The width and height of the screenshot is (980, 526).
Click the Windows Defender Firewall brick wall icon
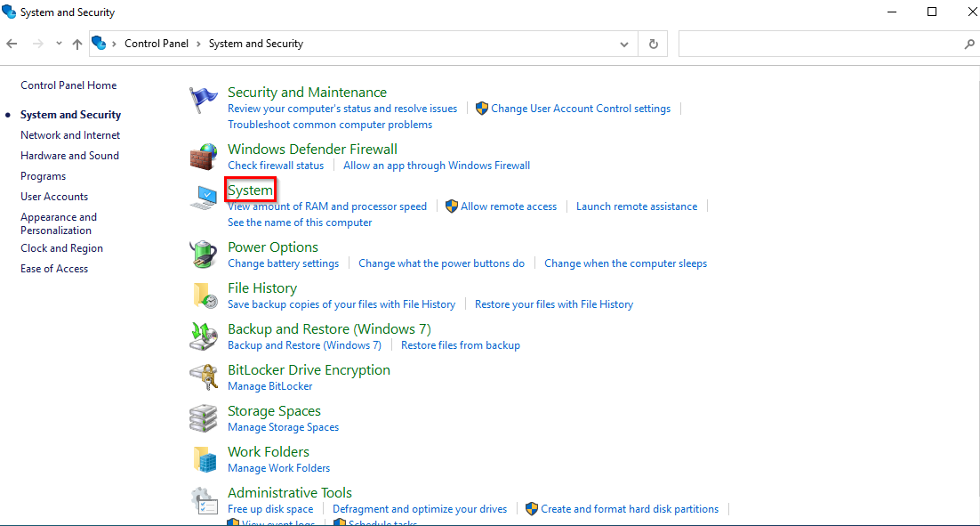203,157
